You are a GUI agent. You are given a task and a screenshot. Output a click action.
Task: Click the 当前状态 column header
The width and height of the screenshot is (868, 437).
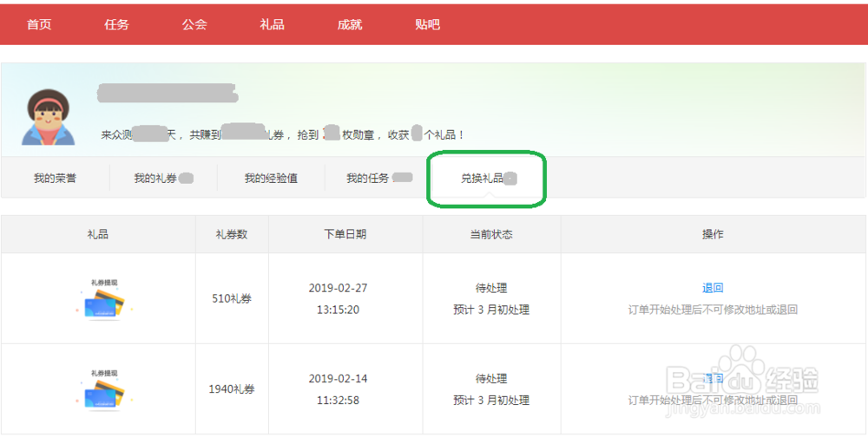[x=491, y=234]
